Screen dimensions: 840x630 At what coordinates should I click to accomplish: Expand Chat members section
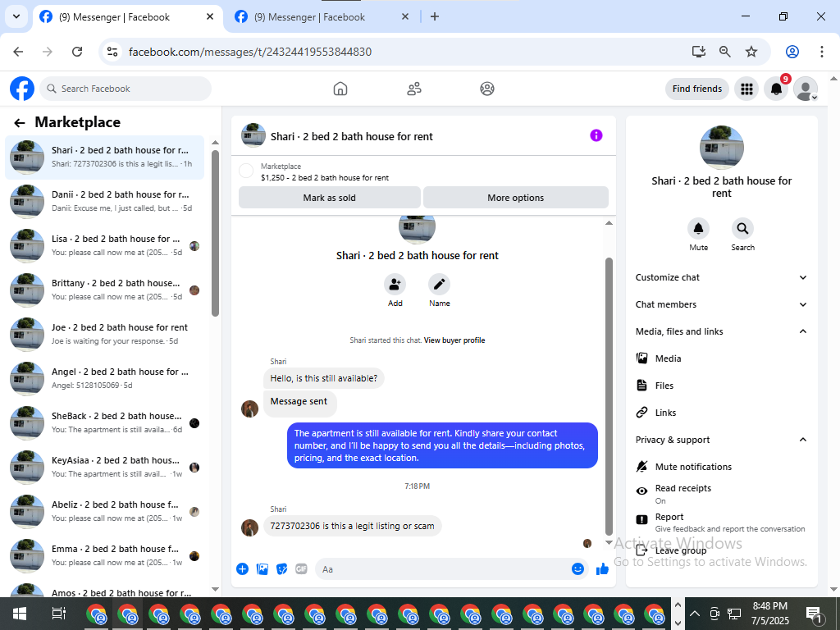tap(721, 304)
